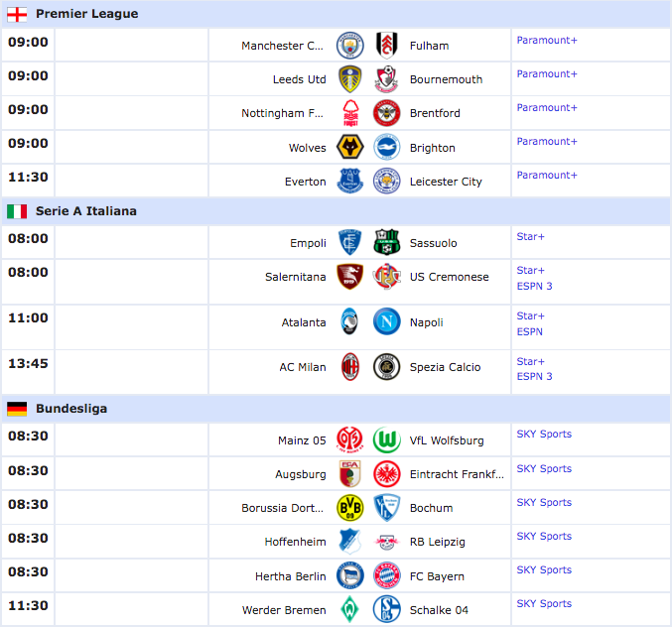Click the Brentford bee badge
The image size is (672, 627).
click(386, 113)
